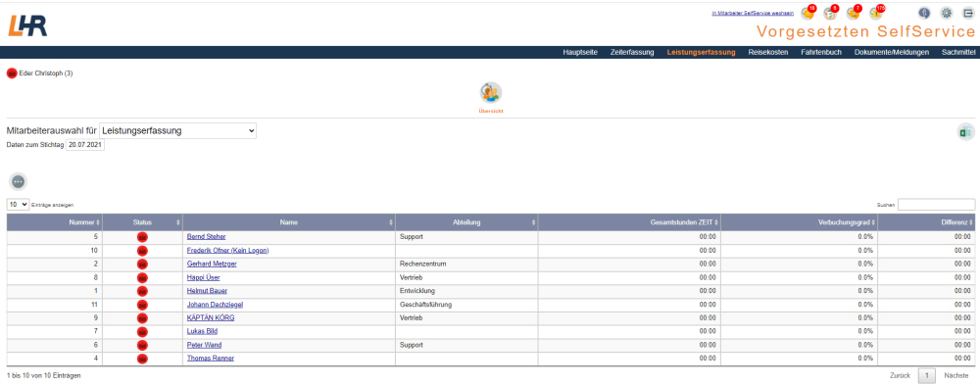
Task: Switch to Mitarbeiter SelfService link
Action: point(753,13)
